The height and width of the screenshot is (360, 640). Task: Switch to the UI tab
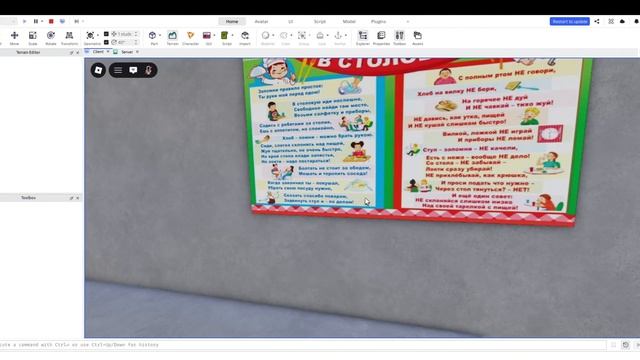[291, 21]
